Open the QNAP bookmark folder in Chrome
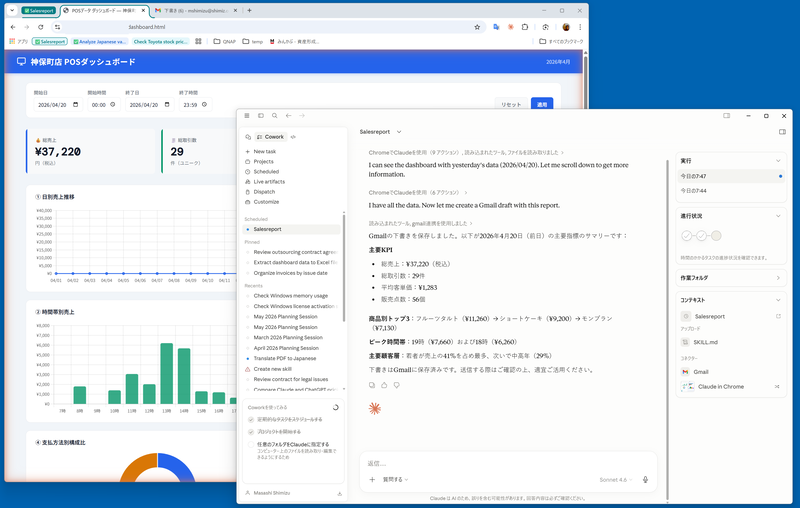This screenshot has height=508, width=800. tap(224, 41)
